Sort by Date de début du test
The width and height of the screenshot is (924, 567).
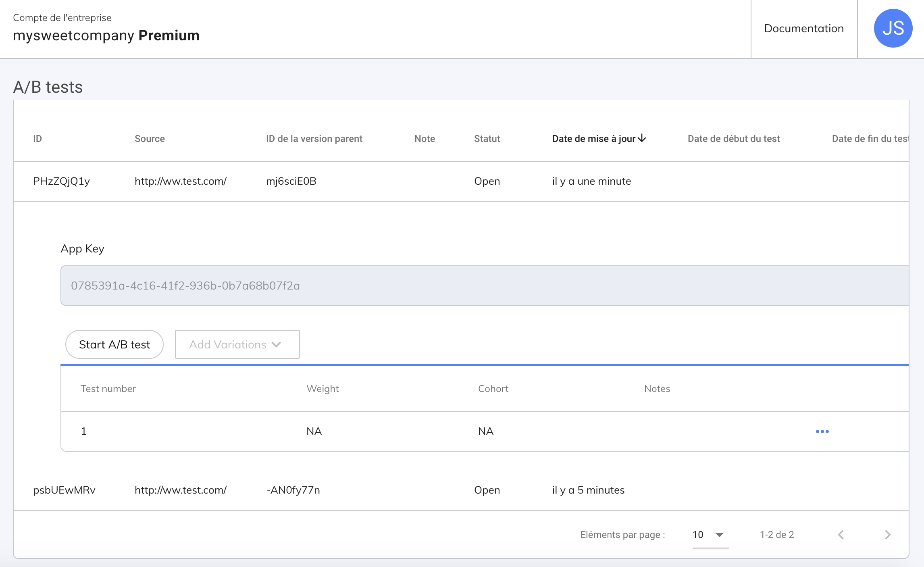733,139
